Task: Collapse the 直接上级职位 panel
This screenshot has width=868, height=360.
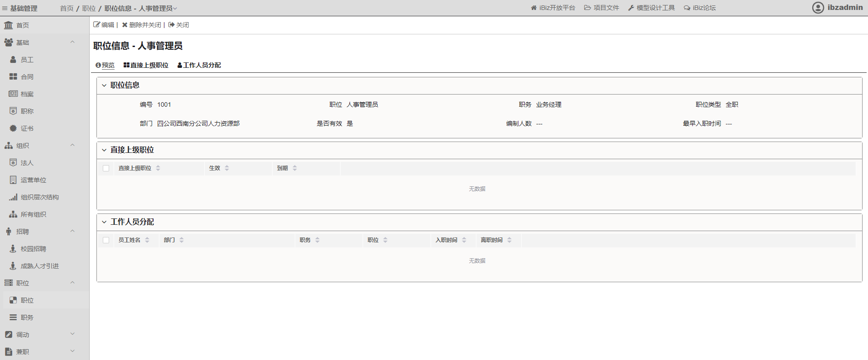Action: tap(104, 150)
